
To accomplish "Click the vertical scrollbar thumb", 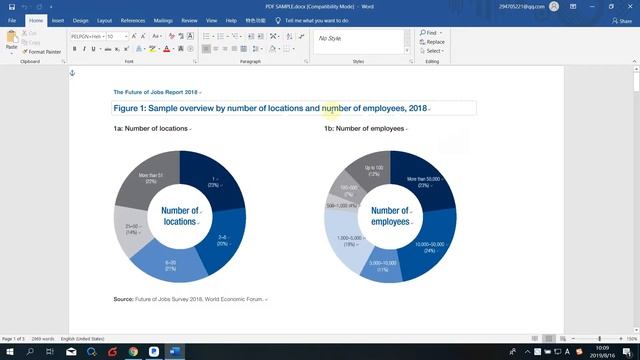I will coord(636,82).
